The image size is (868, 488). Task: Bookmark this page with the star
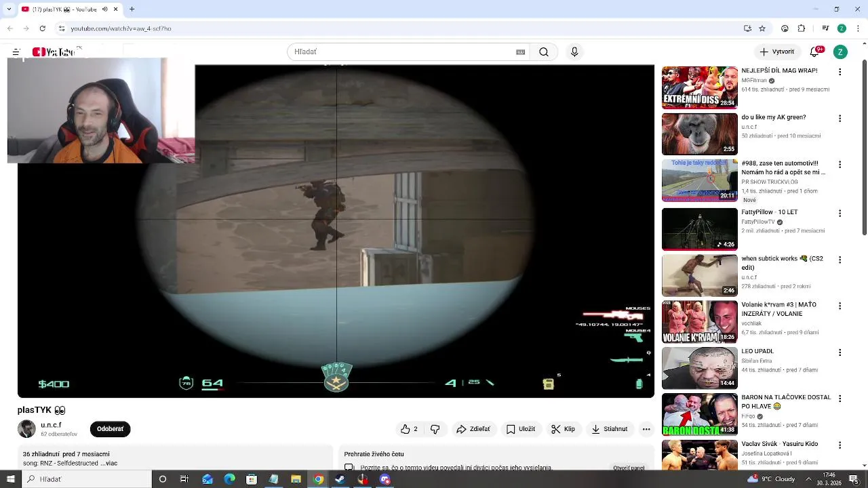pos(762,28)
